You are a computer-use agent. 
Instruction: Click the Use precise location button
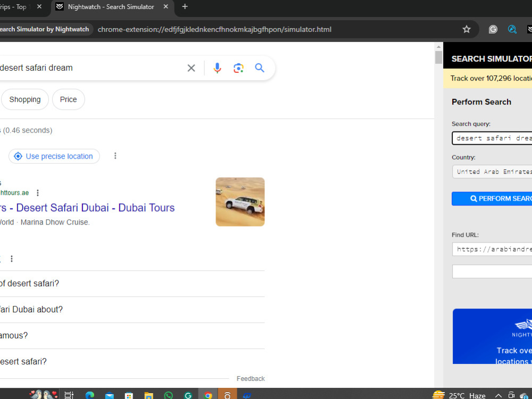pos(54,156)
